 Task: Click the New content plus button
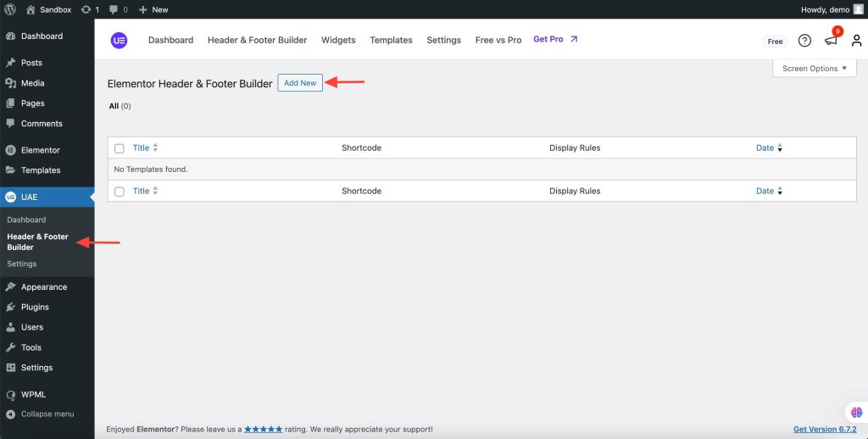tap(153, 9)
